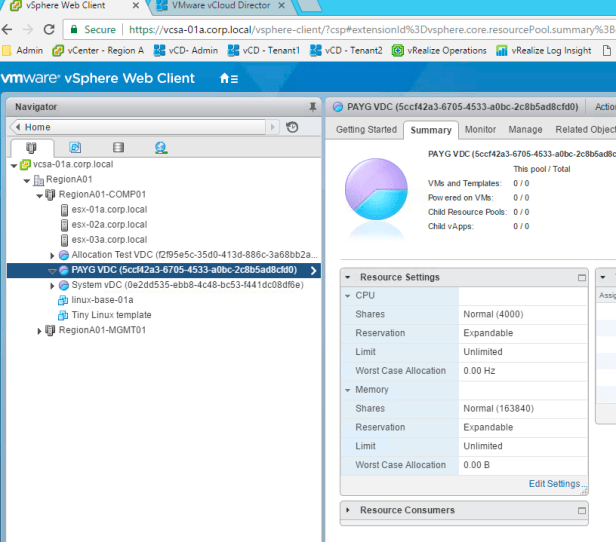Collapse the Memory section
Viewport: 616px width, 542px height.
coord(347,390)
